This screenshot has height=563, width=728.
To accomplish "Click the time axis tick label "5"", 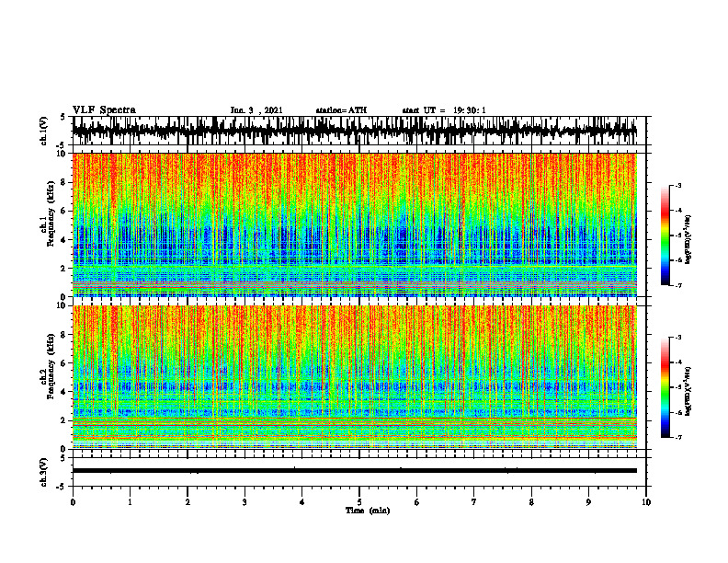I will [359, 502].
